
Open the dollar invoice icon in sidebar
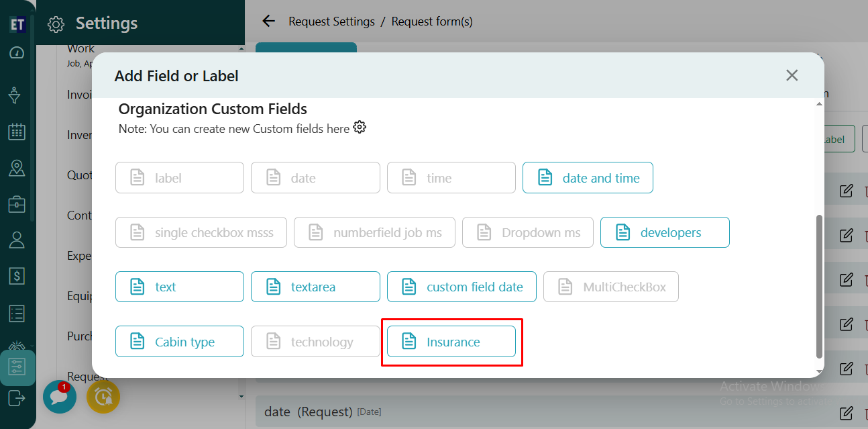[x=17, y=275]
